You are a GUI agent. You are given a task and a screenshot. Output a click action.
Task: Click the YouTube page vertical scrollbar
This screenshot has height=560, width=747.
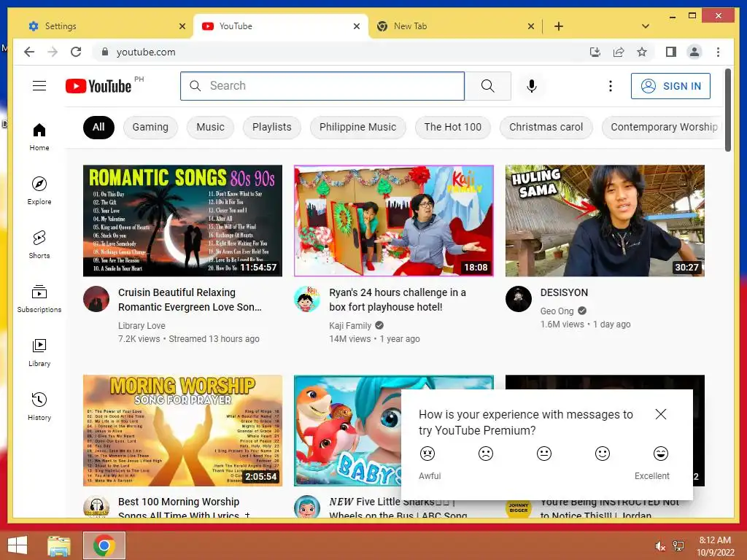727,111
